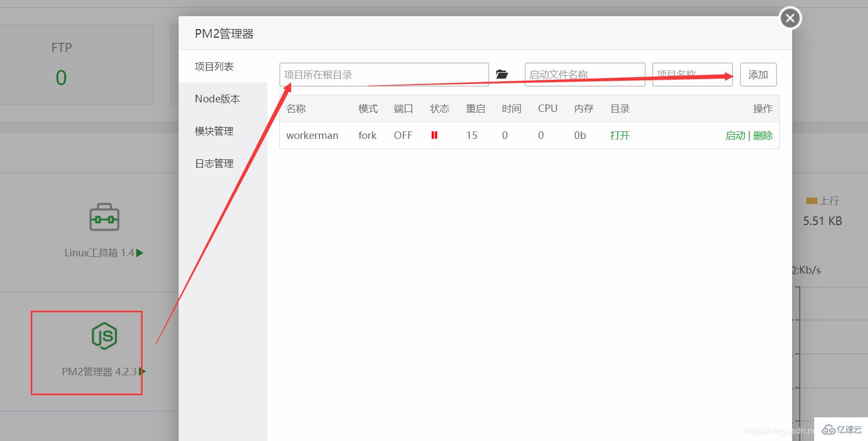Click the 5.51 KB upstream value
The image size is (868, 441).
coord(822,221)
